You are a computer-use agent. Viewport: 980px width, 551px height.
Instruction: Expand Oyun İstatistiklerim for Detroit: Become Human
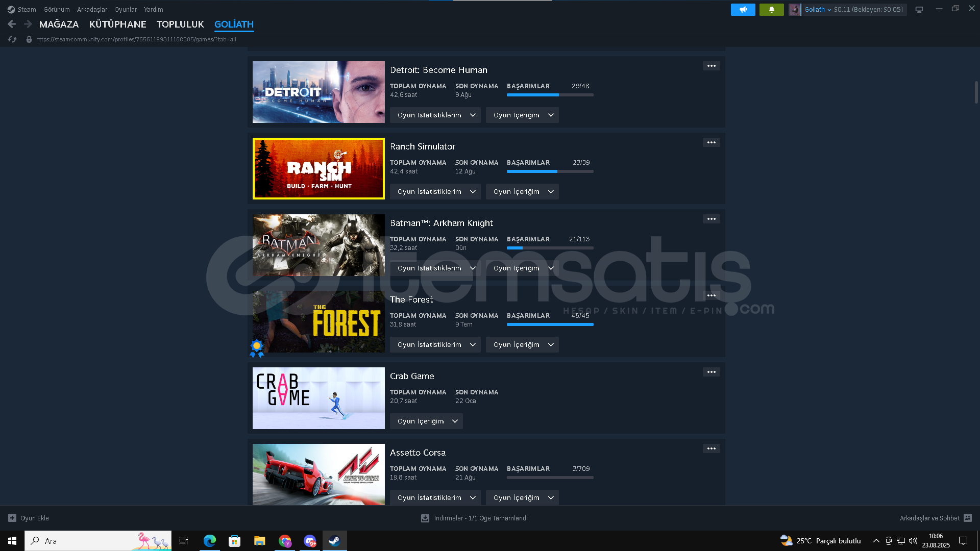(435, 115)
